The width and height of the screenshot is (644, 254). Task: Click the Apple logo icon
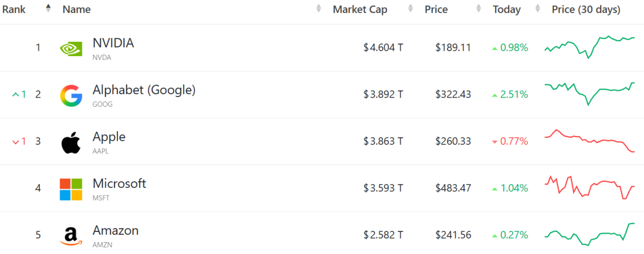(x=71, y=143)
